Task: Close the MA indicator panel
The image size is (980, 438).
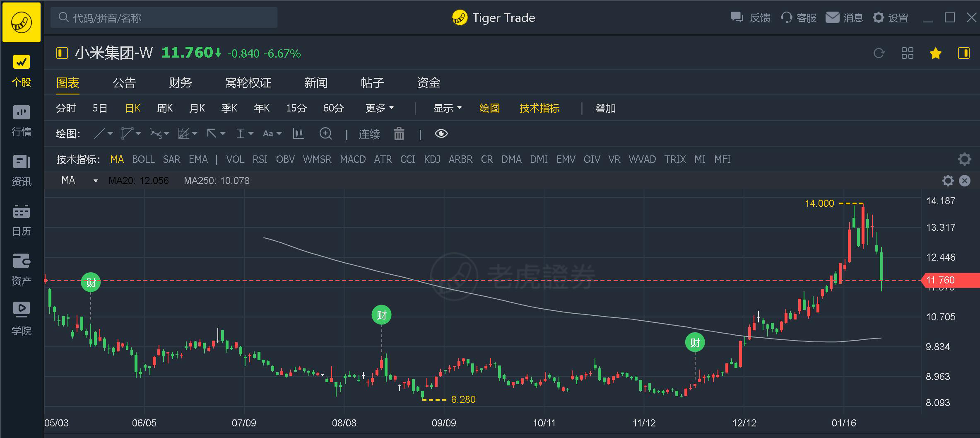Action: point(965,181)
